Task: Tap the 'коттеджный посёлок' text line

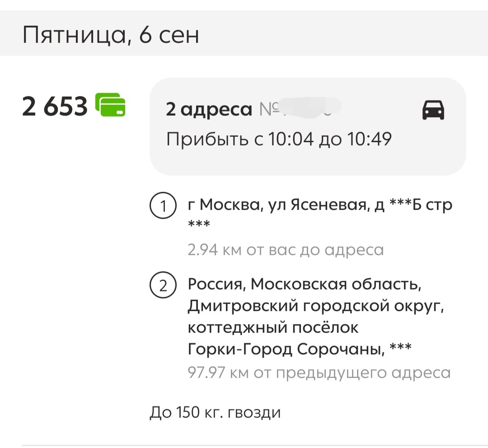Action: point(273,327)
